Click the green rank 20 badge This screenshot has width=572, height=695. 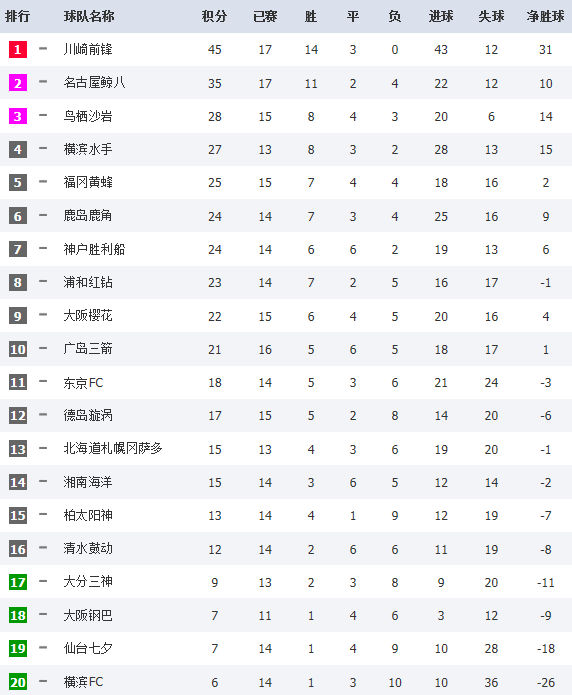(x=18, y=682)
